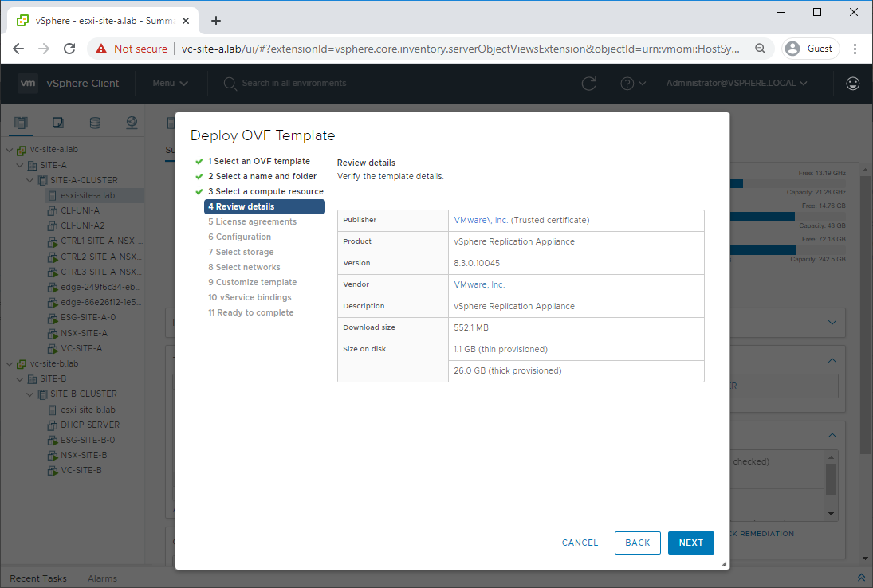Viewport: 873px width, 588px height.
Task: Open a new browser tab
Action: click(x=216, y=21)
